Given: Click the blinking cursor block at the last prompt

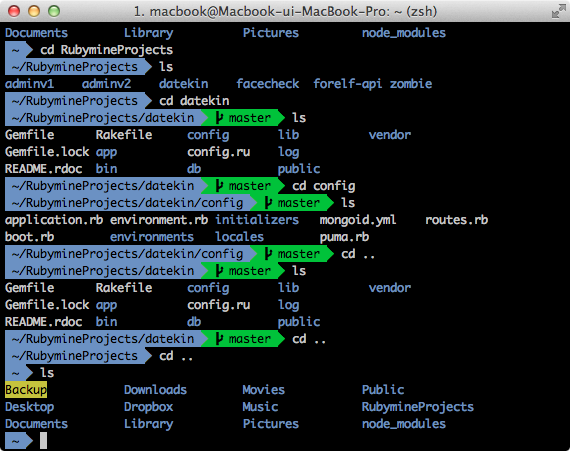Looking at the screenshot, I should (43, 441).
